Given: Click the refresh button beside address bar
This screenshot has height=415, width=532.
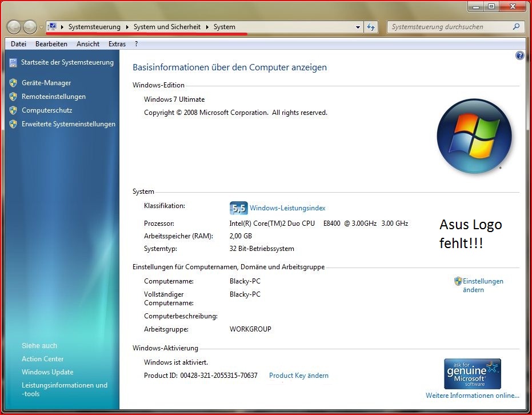Looking at the screenshot, I should coord(371,27).
